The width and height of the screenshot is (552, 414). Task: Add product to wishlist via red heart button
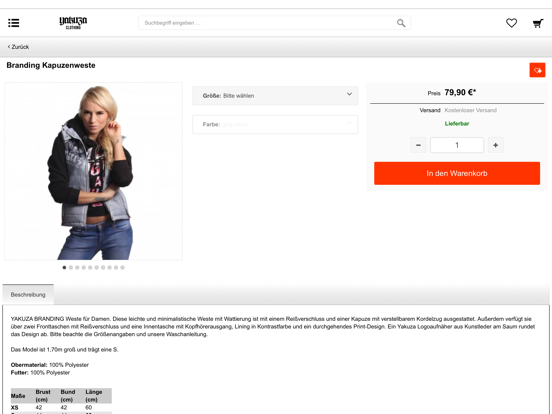pyautogui.click(x=537, y=70)
